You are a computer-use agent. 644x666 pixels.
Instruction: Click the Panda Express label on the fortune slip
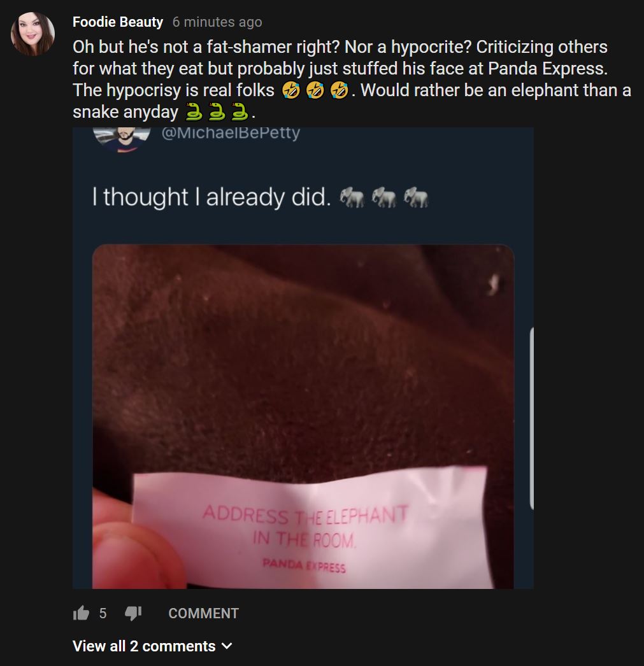coord(304,565)
